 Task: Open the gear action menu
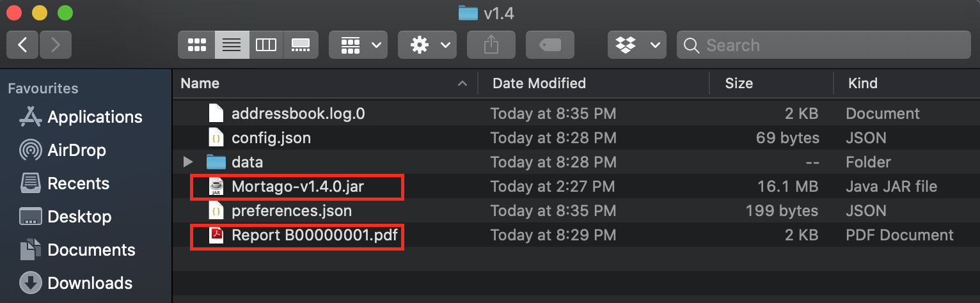point(427,45)
